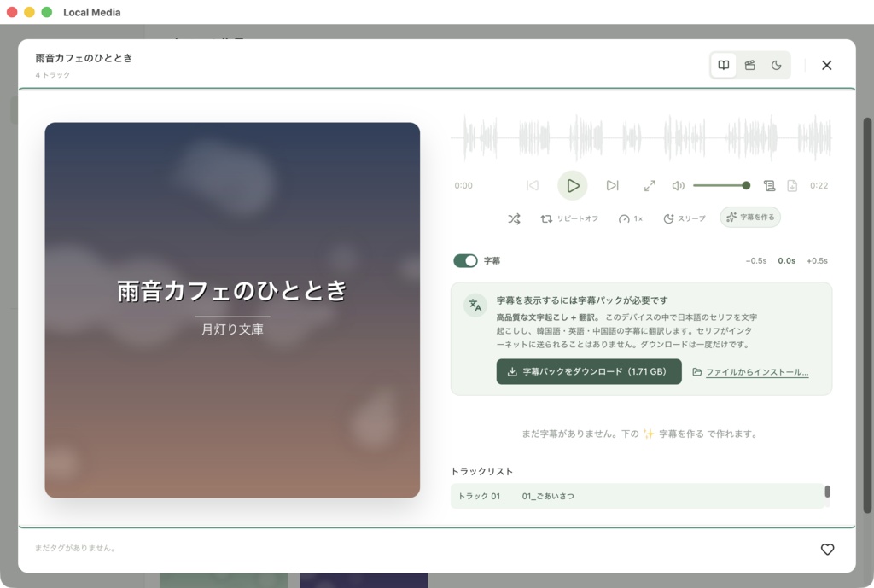
Task: Shift subtitle timing by +0.5s
Action: 817,261
